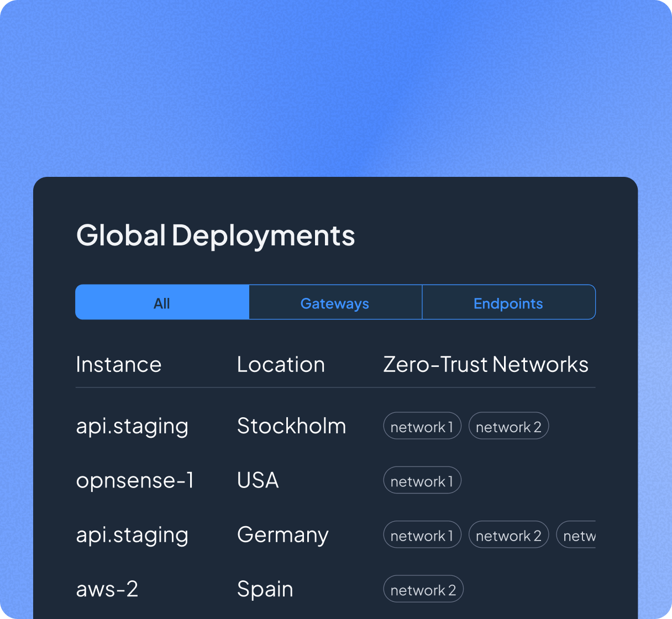Select the aws-2 instance
Image resolution: width=672 pixels, height=619 pixels.
click(x=107, y=589)
